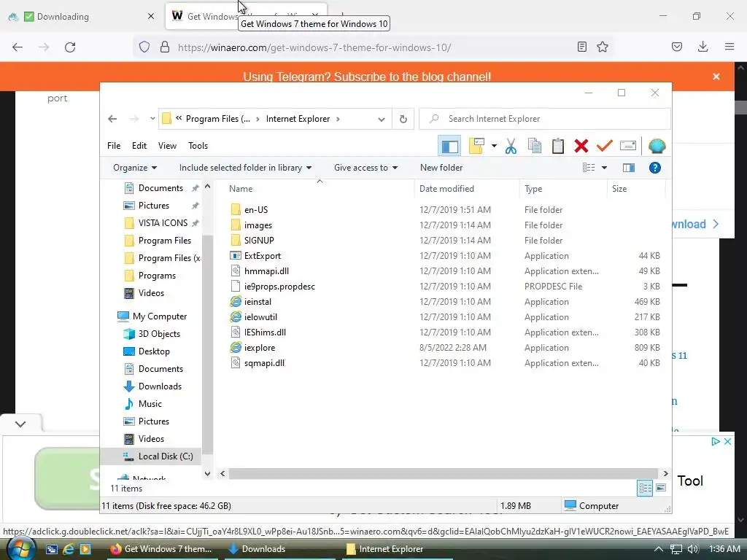Screen dimensions: 747x560
Task: Open the Tools menu
Action: click(198, 146)
